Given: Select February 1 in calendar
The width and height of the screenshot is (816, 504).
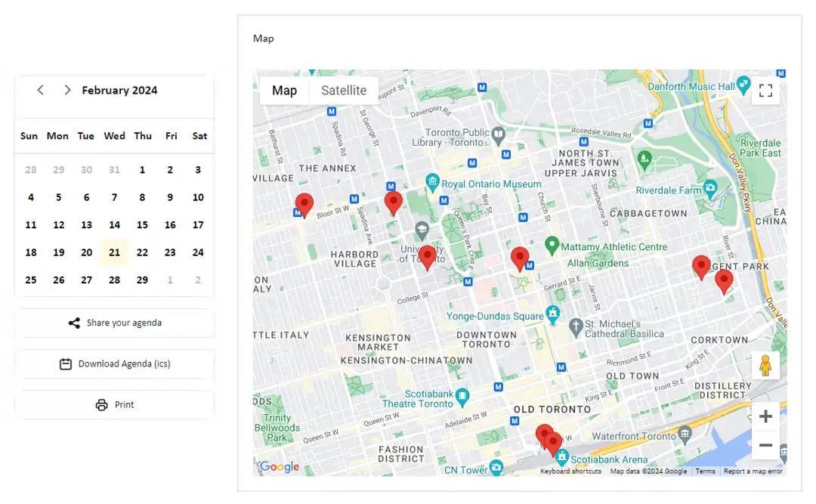Looking at the screenshot, I should point(142,170).
